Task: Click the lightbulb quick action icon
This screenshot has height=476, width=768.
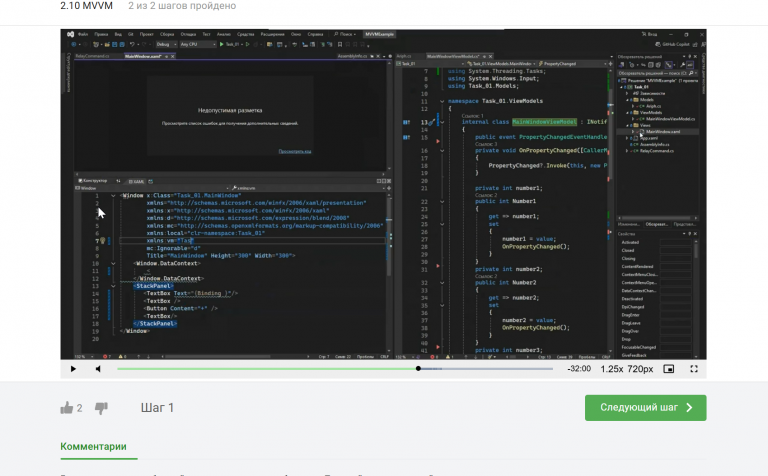Action: 102,240
